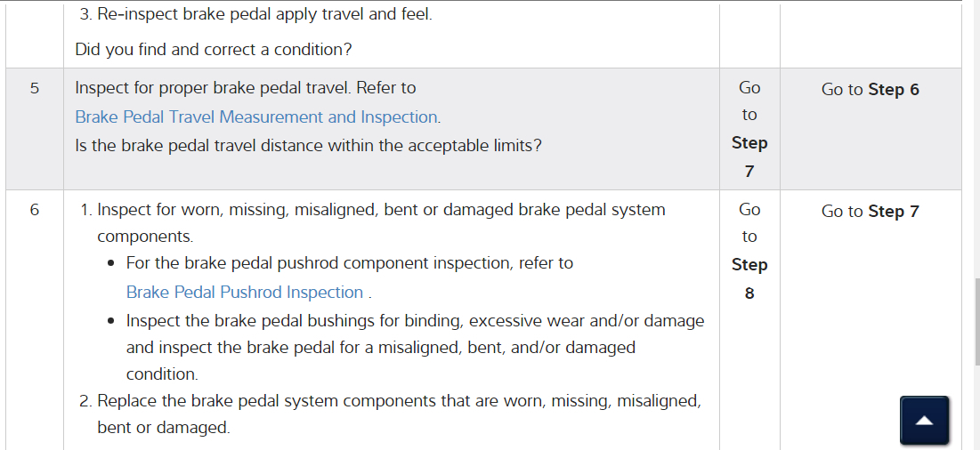Click 'Go to Step 8' in row 6
The image size is (980, 450).
click(749, 251)
